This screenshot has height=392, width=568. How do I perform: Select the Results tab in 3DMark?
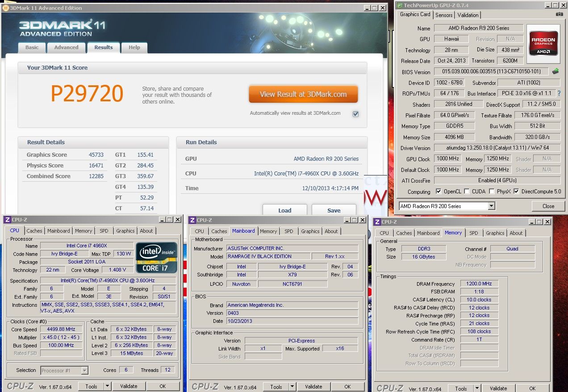103,47
